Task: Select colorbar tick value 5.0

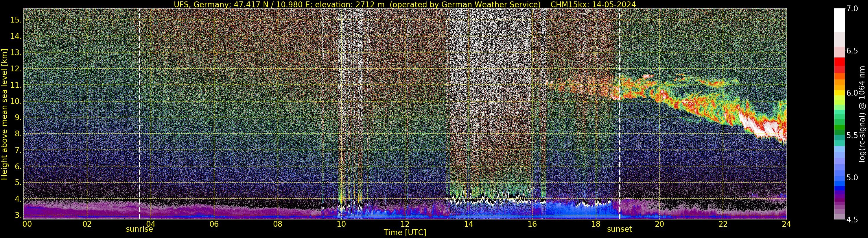Action: (x=852, y=177)
